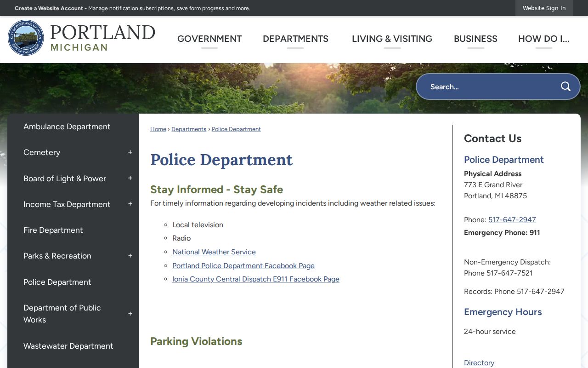Expand the Parks & Recreation submenu
Viewport: 588px width, 368px height.
click(130, 256)
